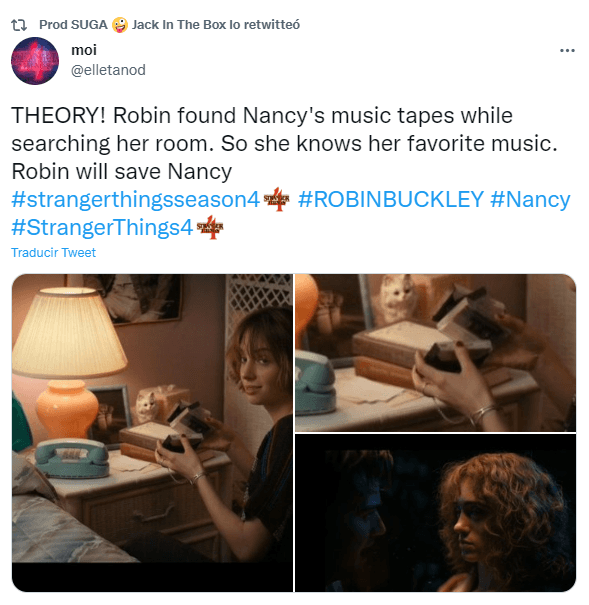The height and width of the screenshot is (605, 589).
Task: Open dark photo of curly-haired Nancy
Action: pyautogui.click(x=435, y=513)
